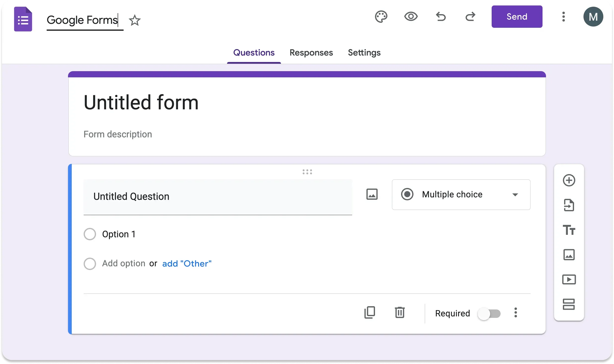Add a new section to the form

point(569,304)
